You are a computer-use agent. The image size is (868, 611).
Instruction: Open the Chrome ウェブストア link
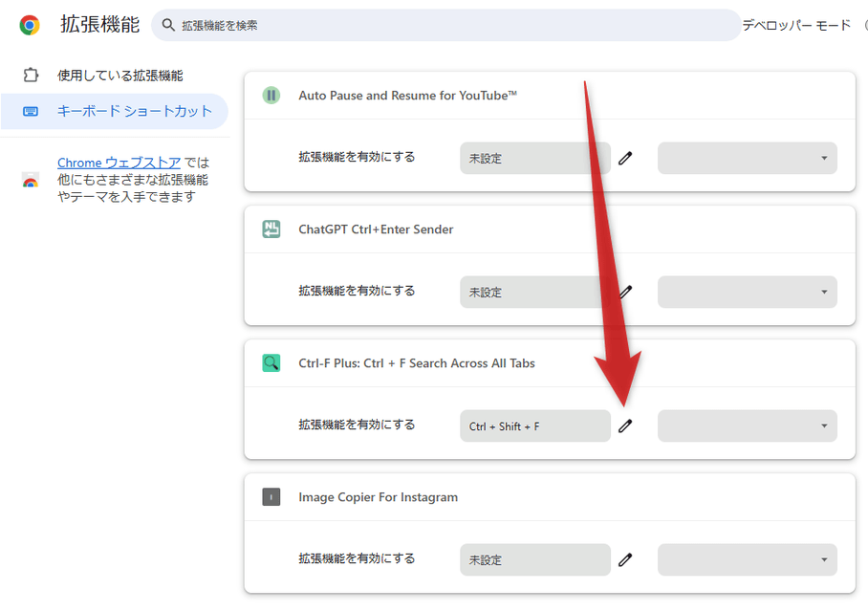click(x=119, y=163)
